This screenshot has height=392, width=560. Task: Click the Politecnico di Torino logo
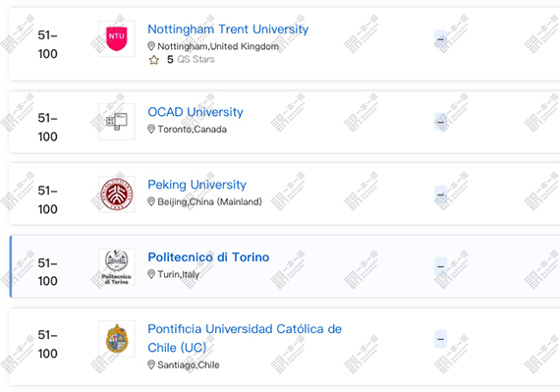117,266
